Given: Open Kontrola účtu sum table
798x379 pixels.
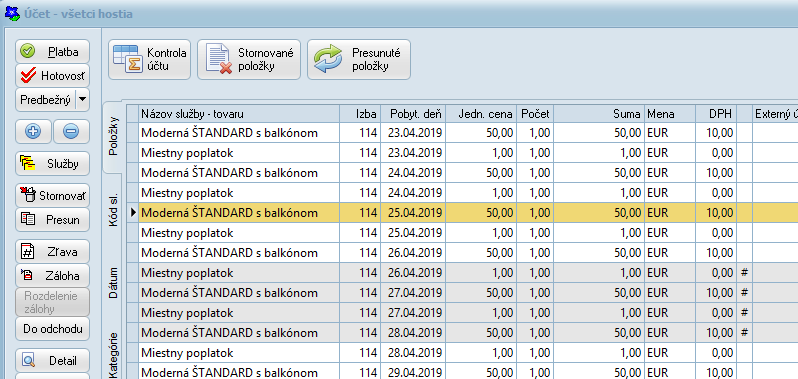Looking at the screenshot, I should pos(150,60).
